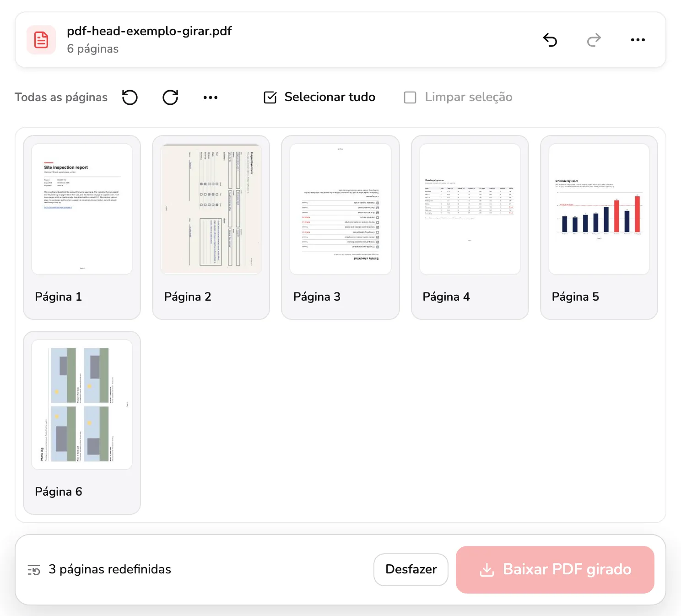This screenshot has height=616, width=681.
Task: Click the Todas as páginas label
Action: (61, 97)
